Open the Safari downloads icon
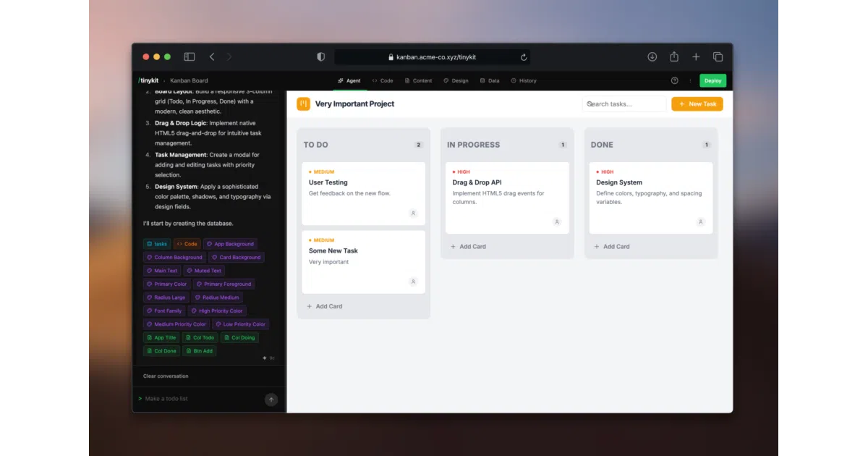 pyautogui.click(x=652, y=56)
